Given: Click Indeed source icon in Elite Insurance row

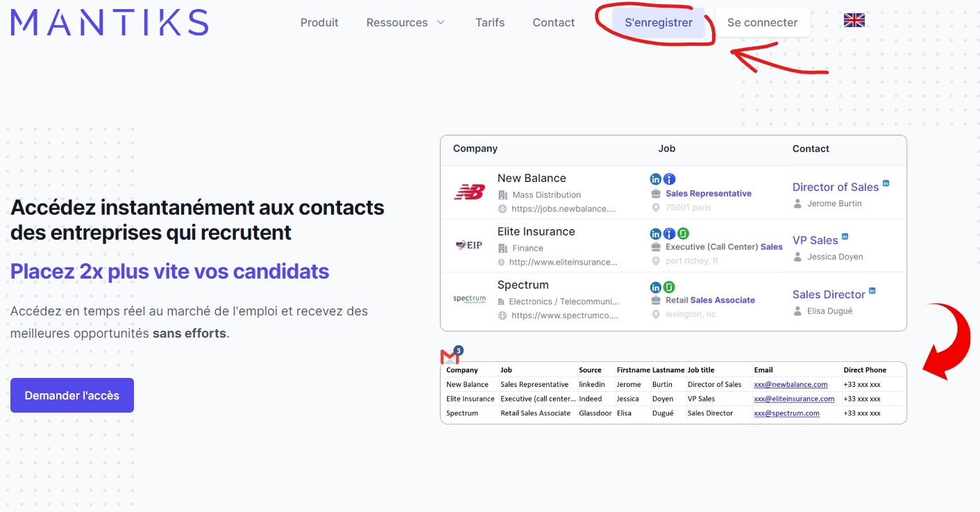Looking at the screenshot, I should [669, 233].
